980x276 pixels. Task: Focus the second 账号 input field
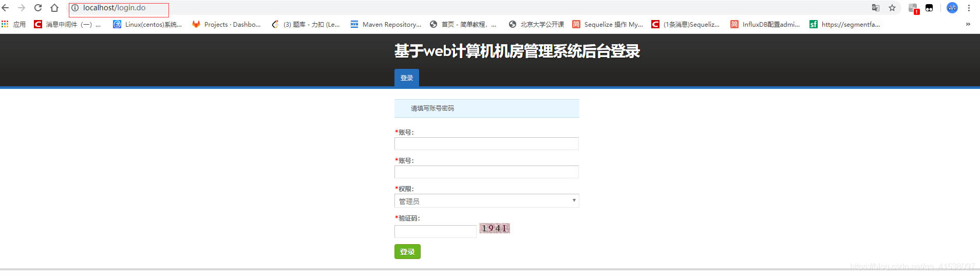[486, 172]
